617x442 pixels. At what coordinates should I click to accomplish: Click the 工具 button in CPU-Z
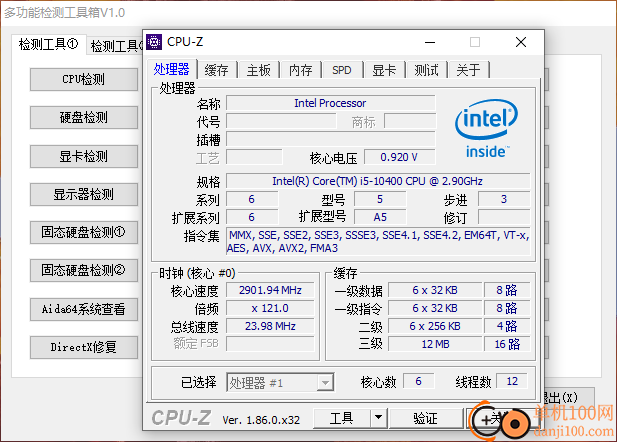pyautogui.click(x=342, y=418)
